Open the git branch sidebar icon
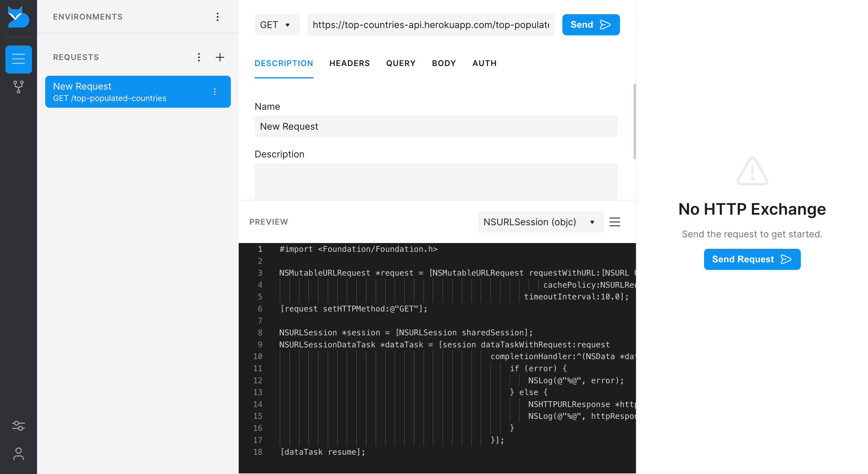868x474 pixels. (18, 87)
